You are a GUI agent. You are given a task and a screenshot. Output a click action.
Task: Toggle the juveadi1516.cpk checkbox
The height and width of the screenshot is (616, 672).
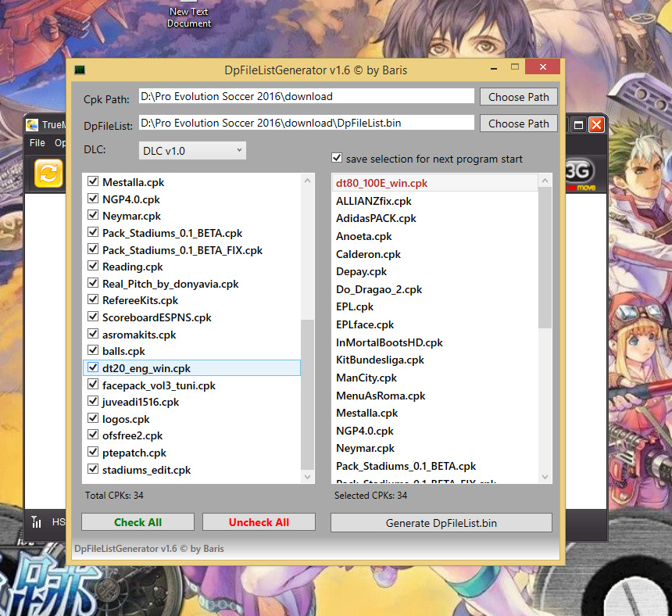(x=92, y=401)
